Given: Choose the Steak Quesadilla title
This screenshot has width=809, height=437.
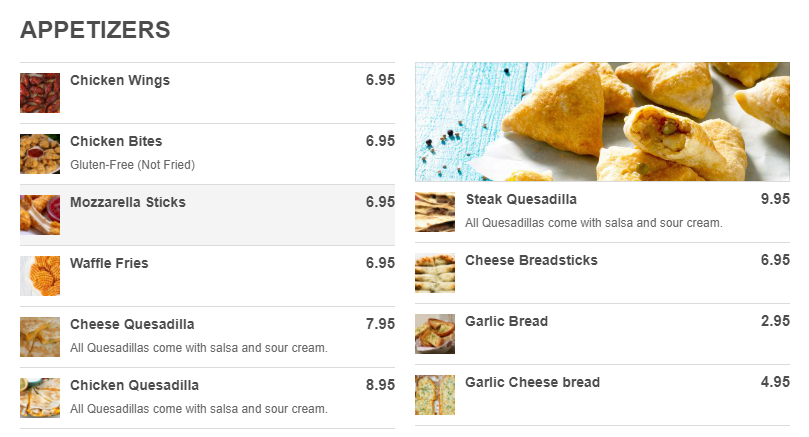Looking at the screenshot, I should coord(521,199).
